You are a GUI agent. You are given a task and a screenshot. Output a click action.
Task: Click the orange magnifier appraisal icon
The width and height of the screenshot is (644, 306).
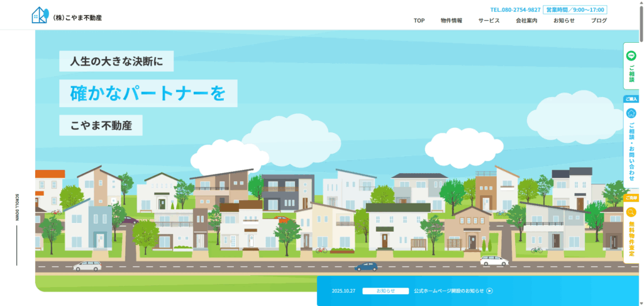tap(631, 212)
